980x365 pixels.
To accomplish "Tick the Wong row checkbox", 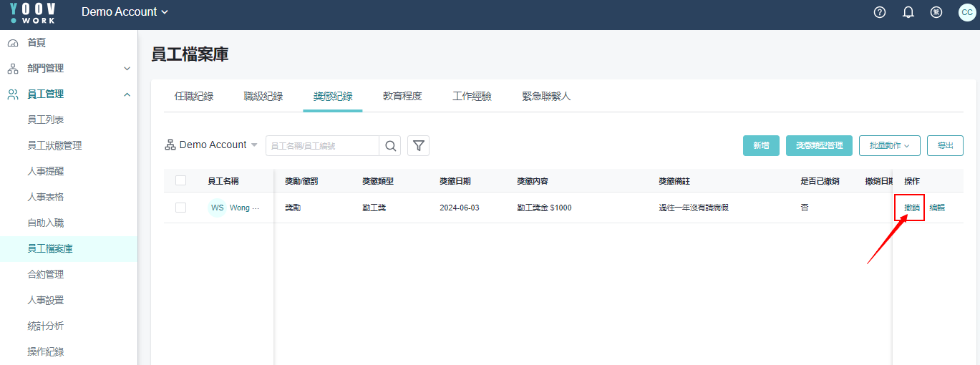I will (180, 208).
